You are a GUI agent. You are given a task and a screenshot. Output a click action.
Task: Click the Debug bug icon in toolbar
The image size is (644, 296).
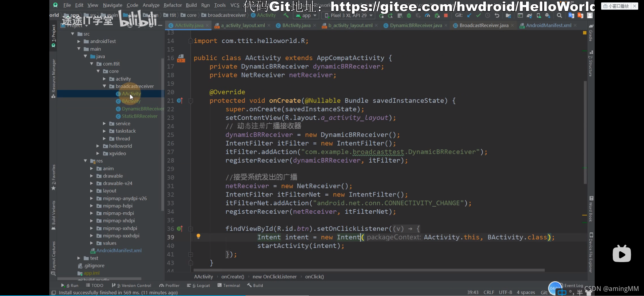[409, 15]
